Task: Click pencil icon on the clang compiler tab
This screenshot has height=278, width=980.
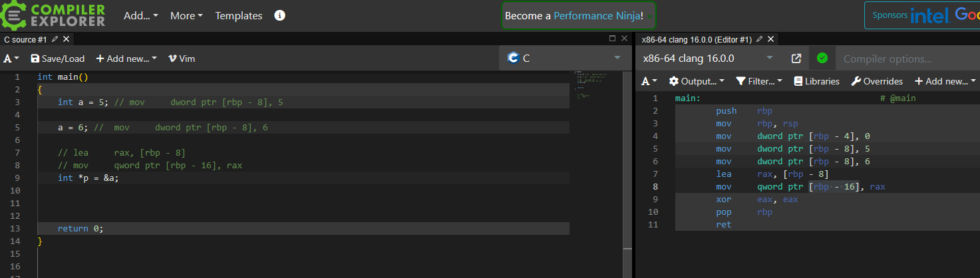Action: [x=759, y=39]
